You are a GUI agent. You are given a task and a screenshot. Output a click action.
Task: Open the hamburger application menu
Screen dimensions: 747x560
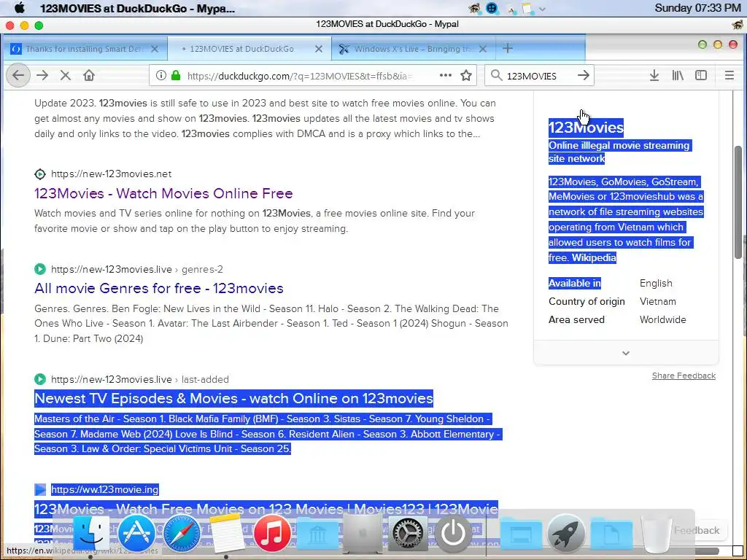pos(729,75)
